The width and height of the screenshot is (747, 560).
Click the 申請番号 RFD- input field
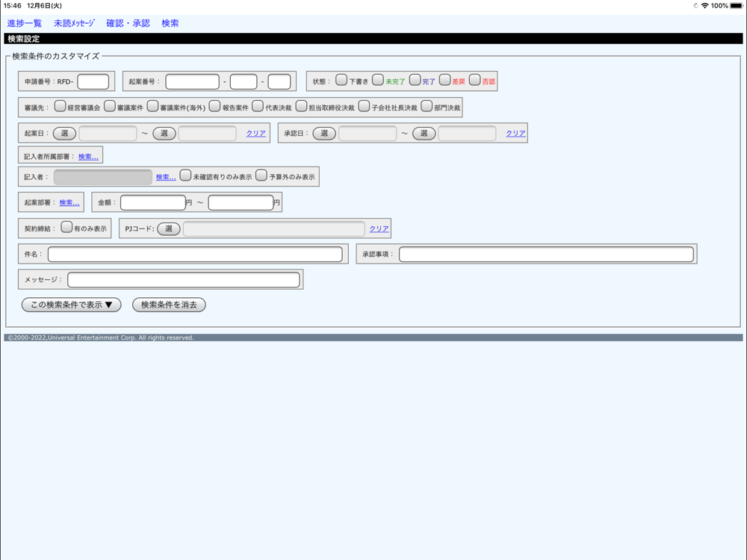pos(93,81)
